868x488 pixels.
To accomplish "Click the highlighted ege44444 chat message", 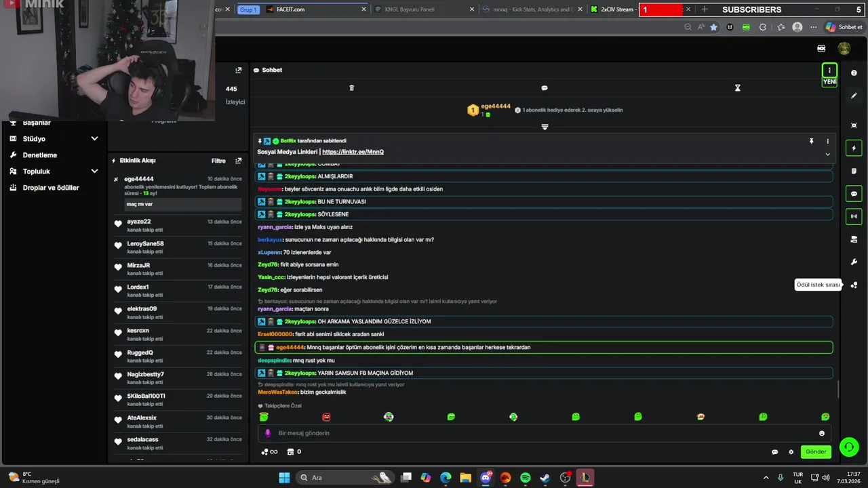I will 544,347.
